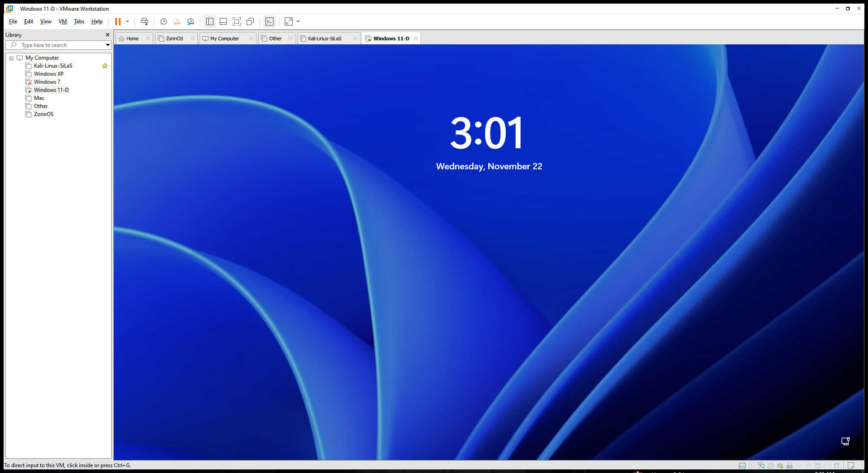Open the View menu
This screenshot has width=868, height=473.
[x=46, y=21]
